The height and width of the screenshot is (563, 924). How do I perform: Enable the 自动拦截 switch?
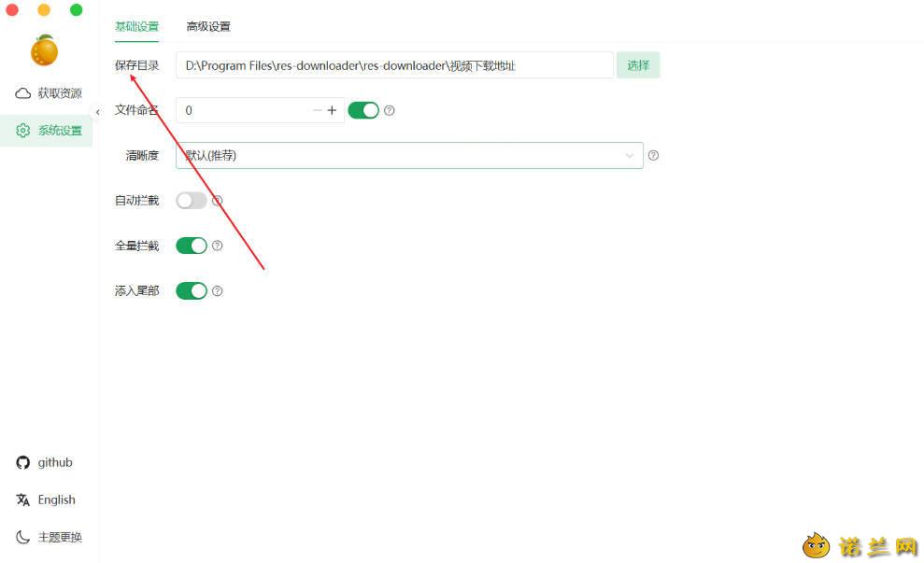pyautogui.click(x=192, y=201)
